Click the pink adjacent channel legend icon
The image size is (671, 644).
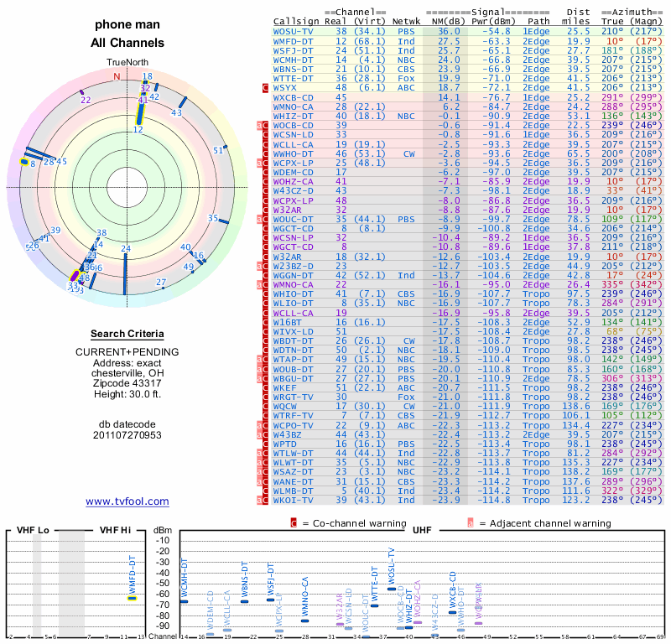[x=471, y=523]
